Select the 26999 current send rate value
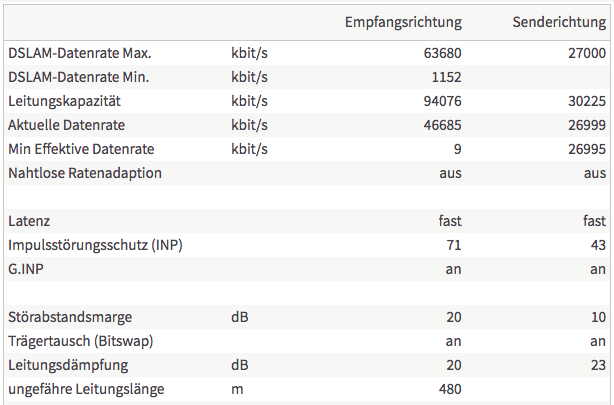614x405 pixels. coord(587,125)
